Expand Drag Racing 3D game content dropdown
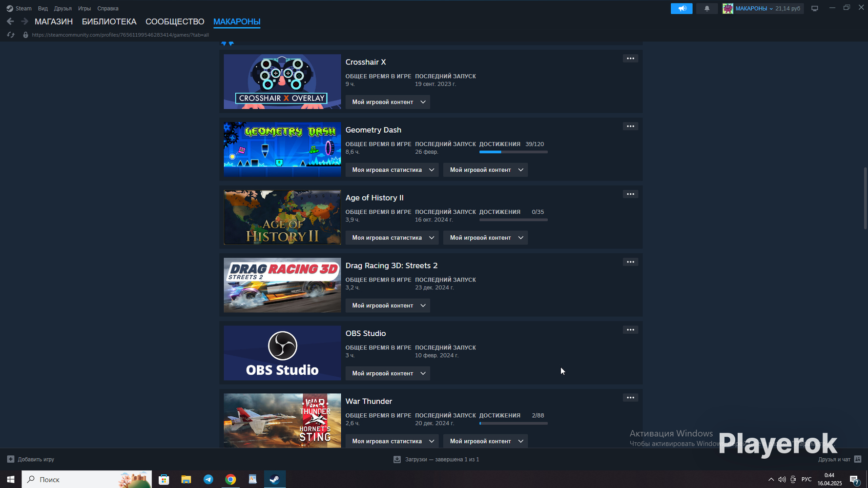Screen dimensions: 868x488 (388, 305)
